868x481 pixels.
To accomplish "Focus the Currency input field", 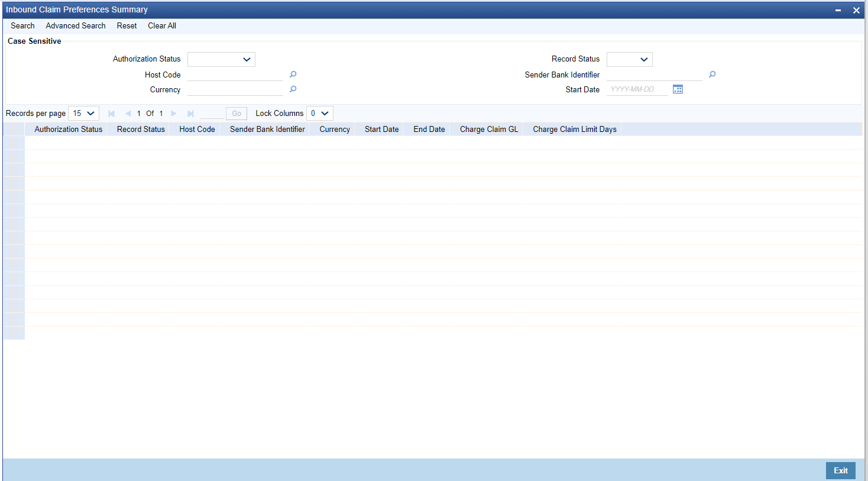I will (x=235, y=89).
